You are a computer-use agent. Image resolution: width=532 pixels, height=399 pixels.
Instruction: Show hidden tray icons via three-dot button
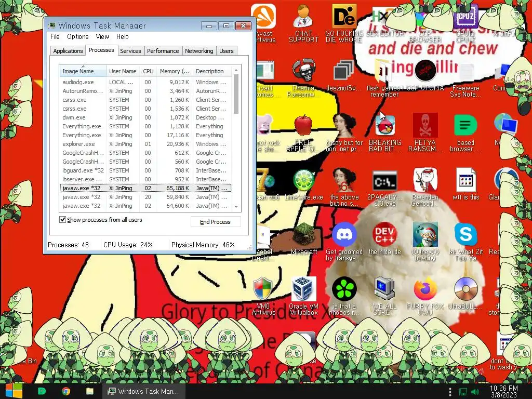(x=450, y=392)
